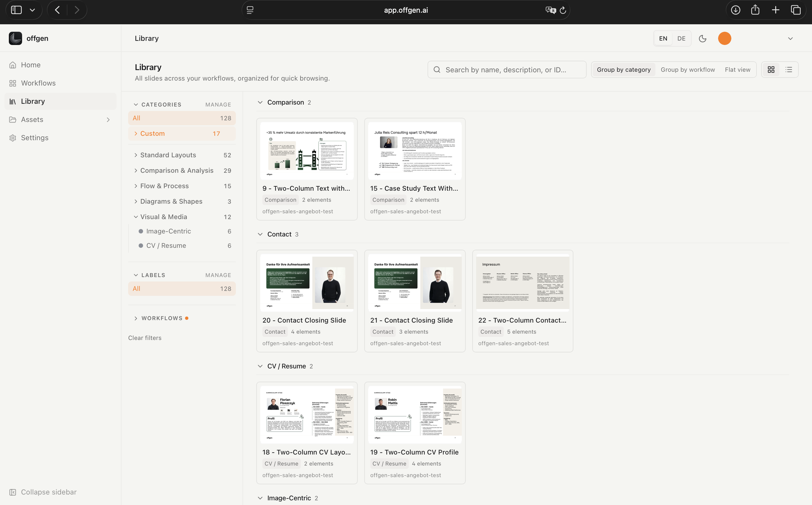This screenshot has width=812, height=505.
Task: Expand the Assets submenu arrow
Action: (x=108, y=119)
